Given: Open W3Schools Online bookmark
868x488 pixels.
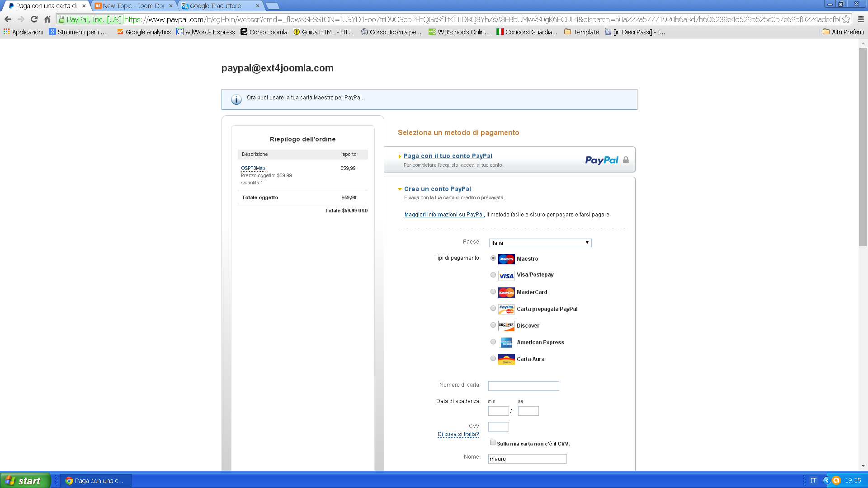Looking at the screenshot, I should point(459,32).
